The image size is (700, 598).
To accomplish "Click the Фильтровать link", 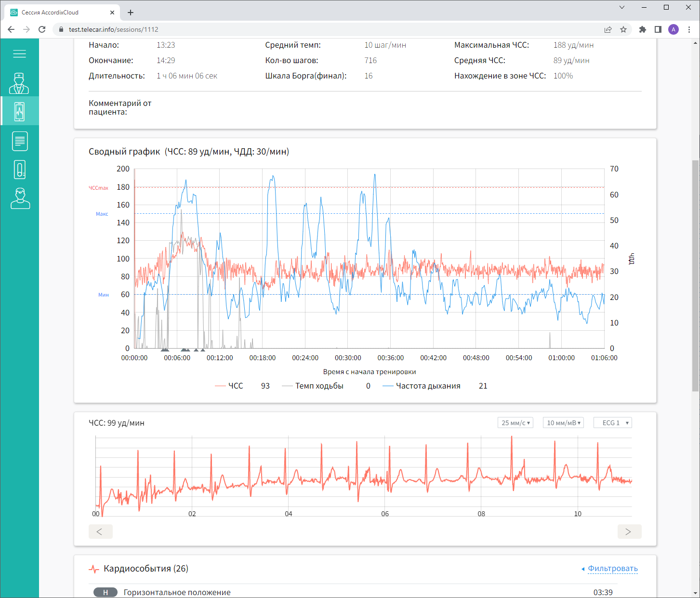I will [612, 569].
